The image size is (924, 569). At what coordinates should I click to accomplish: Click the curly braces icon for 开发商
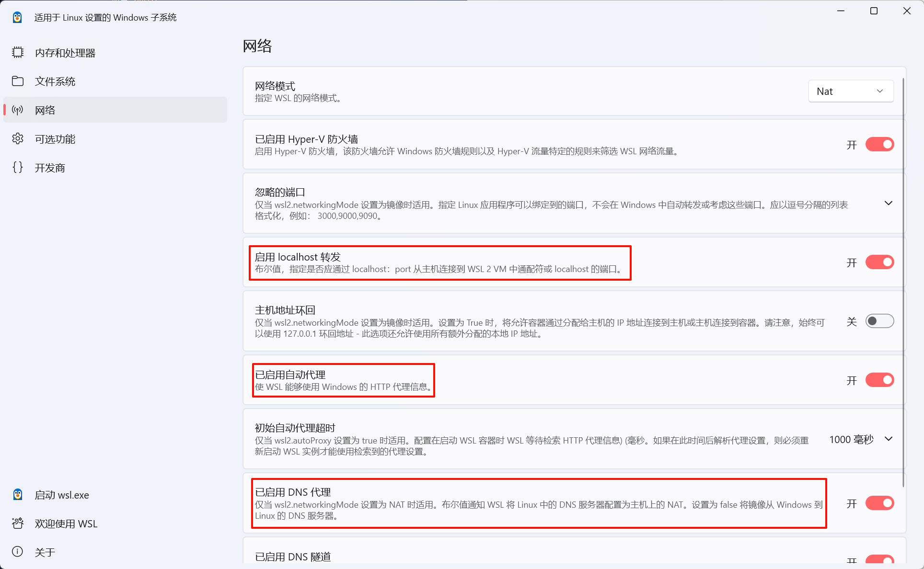click(x=18, y=168)
